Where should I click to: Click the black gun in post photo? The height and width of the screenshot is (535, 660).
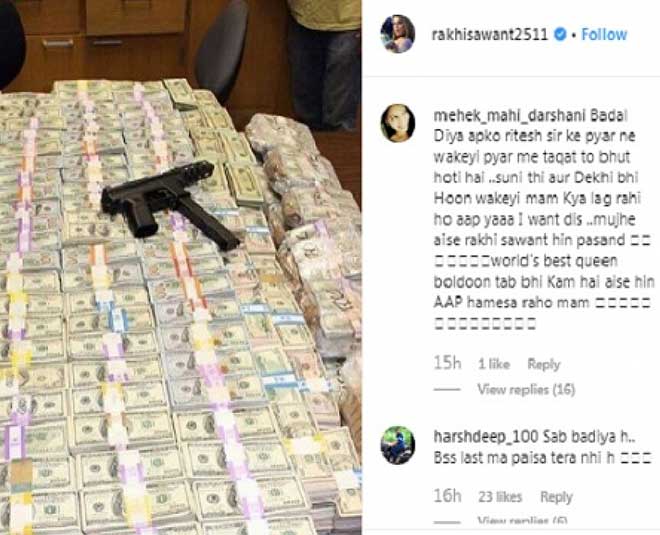click(x=170, y=205)
